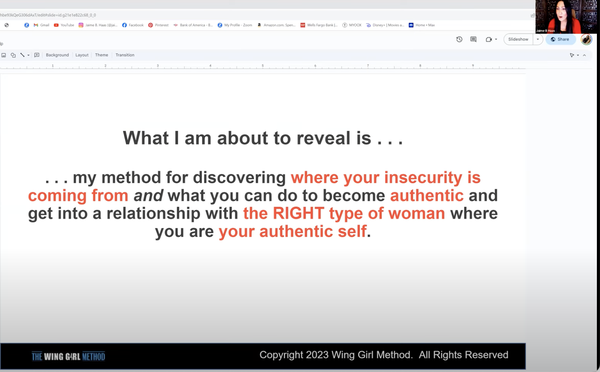Open the YouTube bookmark
Viewport: 600px width, 372px height.
pyautogui.click(x=64, y=25)
